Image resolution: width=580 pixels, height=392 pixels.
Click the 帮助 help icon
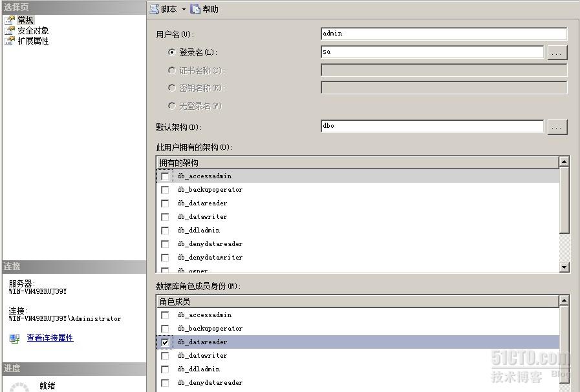[x=195, y=9]
